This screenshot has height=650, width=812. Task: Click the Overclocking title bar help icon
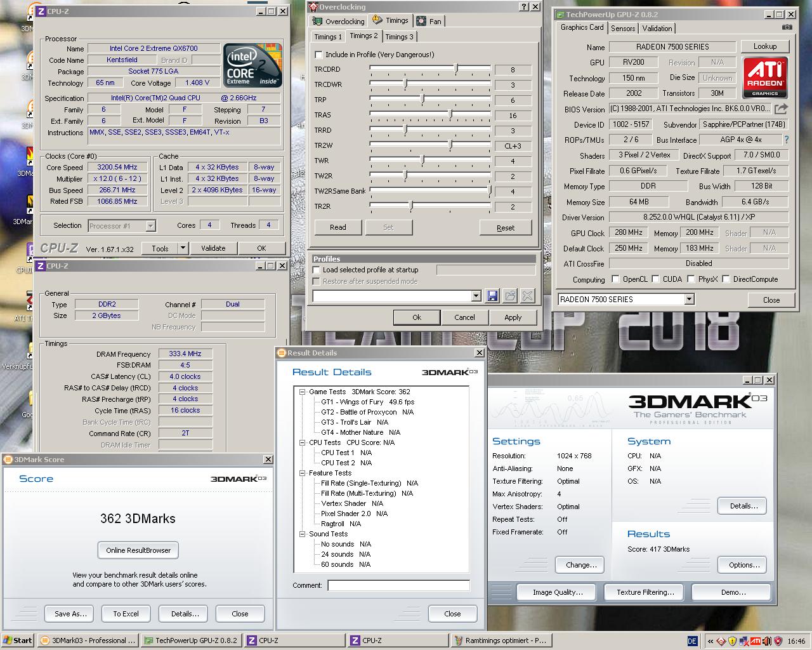tap(523, 7)
